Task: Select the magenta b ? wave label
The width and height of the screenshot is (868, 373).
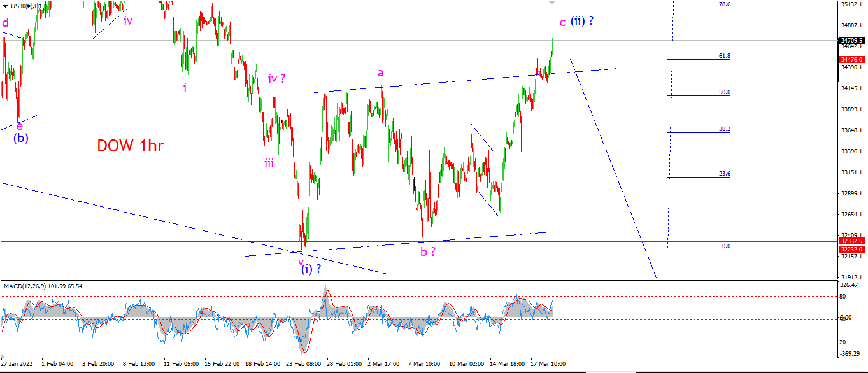Action: 428,252
